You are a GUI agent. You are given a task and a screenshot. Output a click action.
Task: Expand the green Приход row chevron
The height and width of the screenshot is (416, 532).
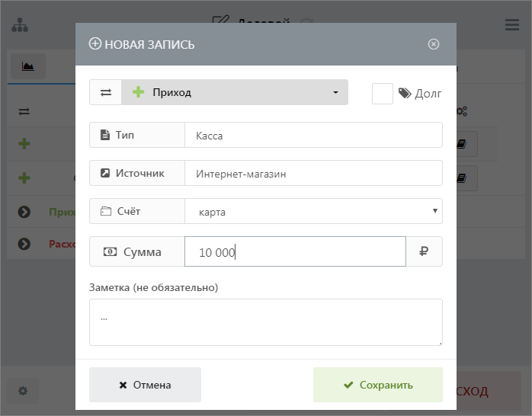tap(24, 211)
